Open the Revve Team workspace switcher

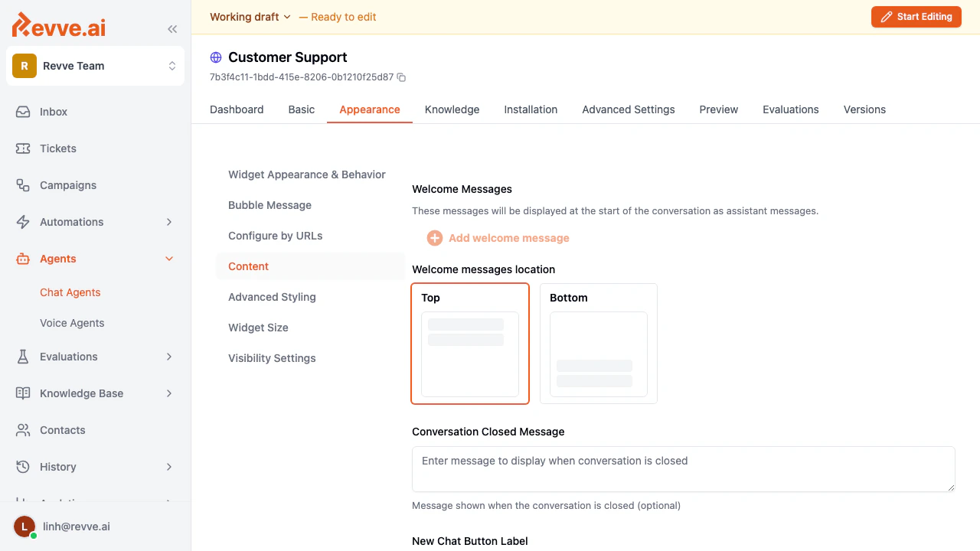[95, 66]
